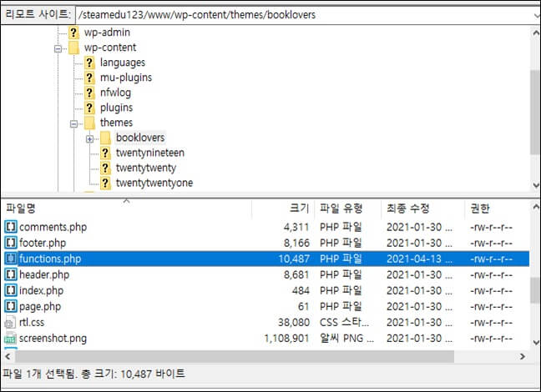541x392 pixels.
Task: Click the 38,080 size value
Action: click(294, 322)
